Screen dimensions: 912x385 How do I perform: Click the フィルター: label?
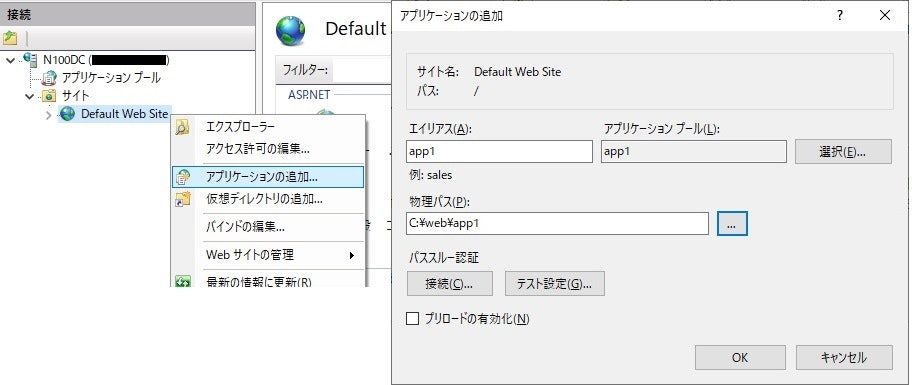pos(305,70)
